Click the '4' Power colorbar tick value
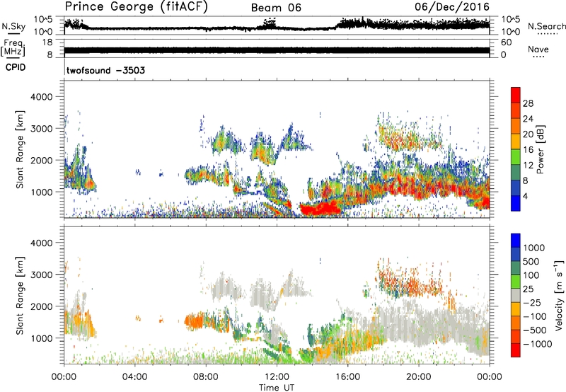The width and height of the screenshot is (566, 392). pos(525,196)
